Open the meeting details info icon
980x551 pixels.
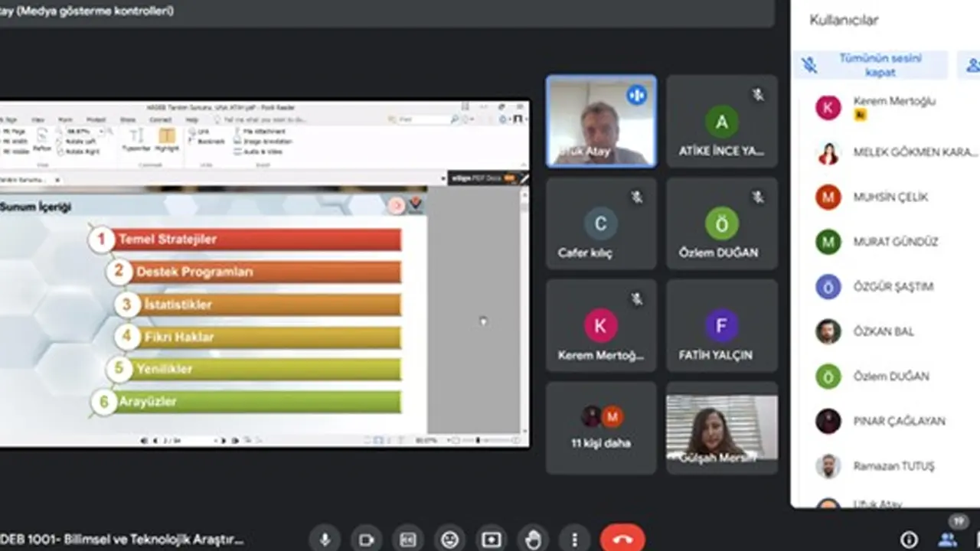[909, 540]
